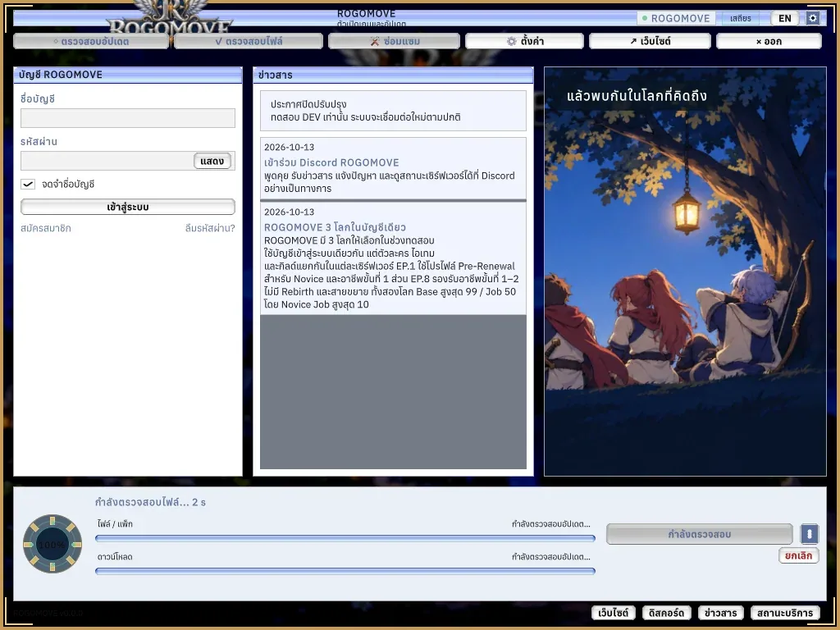
Task: Click the ซ่อมแซม repair button
Action: (x=395, y=41)
